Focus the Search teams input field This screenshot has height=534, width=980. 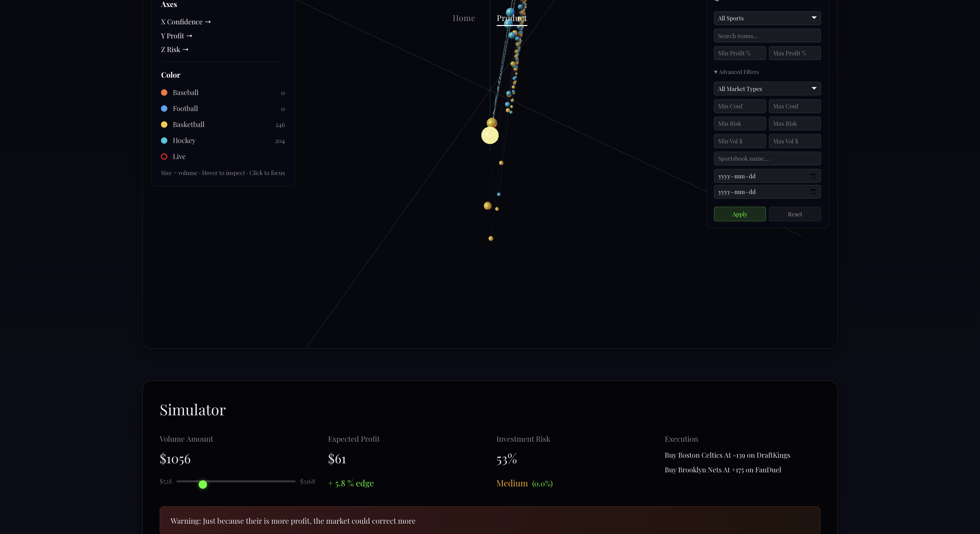[x=767, y=36]
